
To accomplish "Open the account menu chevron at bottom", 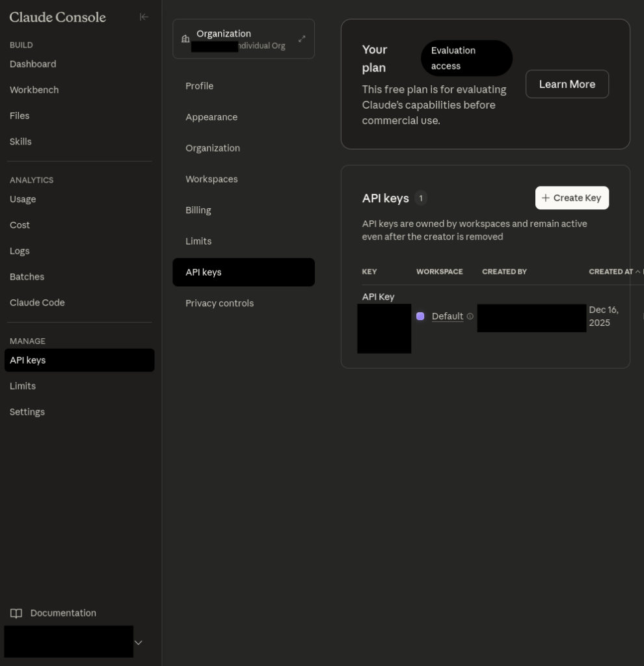I will point(138,643).
